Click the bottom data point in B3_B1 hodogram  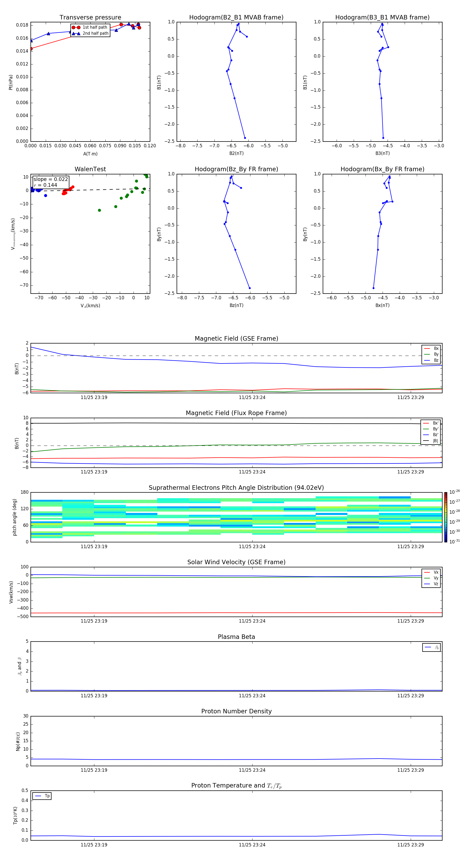[x=383, y=138]
